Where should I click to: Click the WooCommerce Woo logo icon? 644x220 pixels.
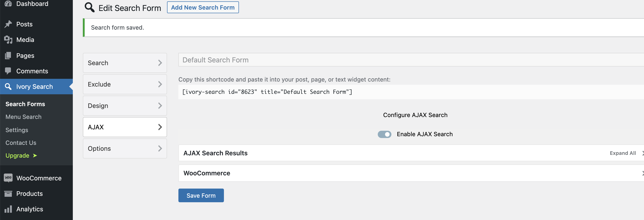(x=8, y=178)
